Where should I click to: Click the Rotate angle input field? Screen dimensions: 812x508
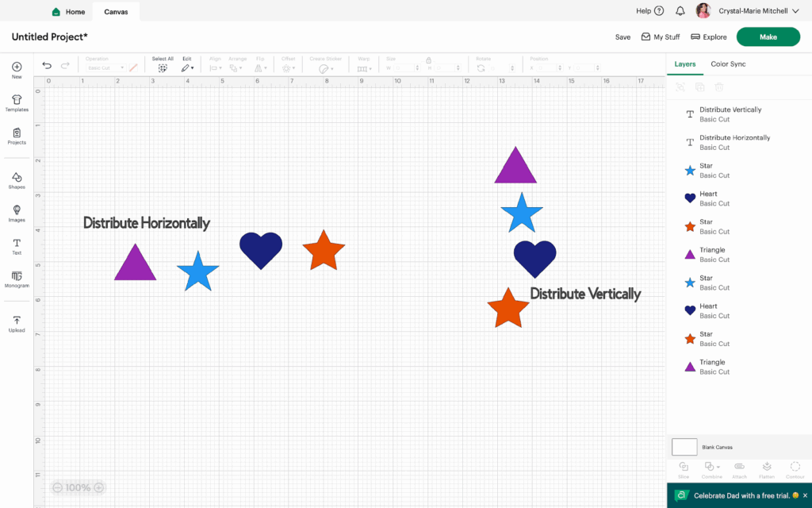click(501, 68)
